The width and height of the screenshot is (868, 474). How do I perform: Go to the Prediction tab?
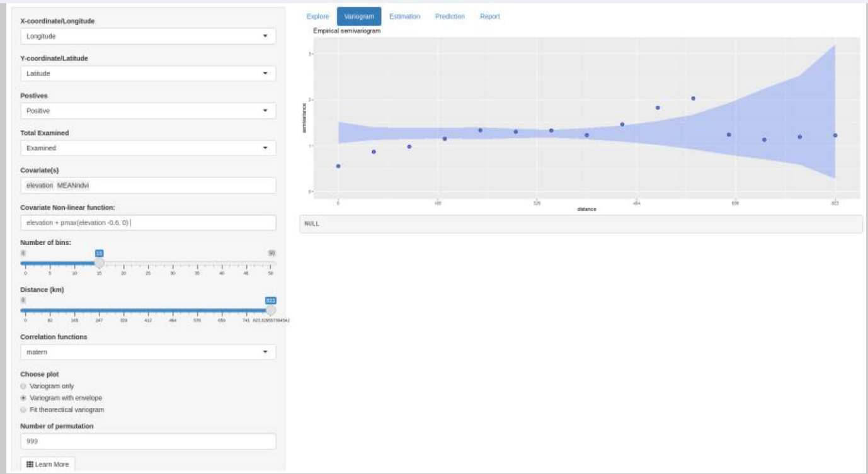(x=450, y=16)
